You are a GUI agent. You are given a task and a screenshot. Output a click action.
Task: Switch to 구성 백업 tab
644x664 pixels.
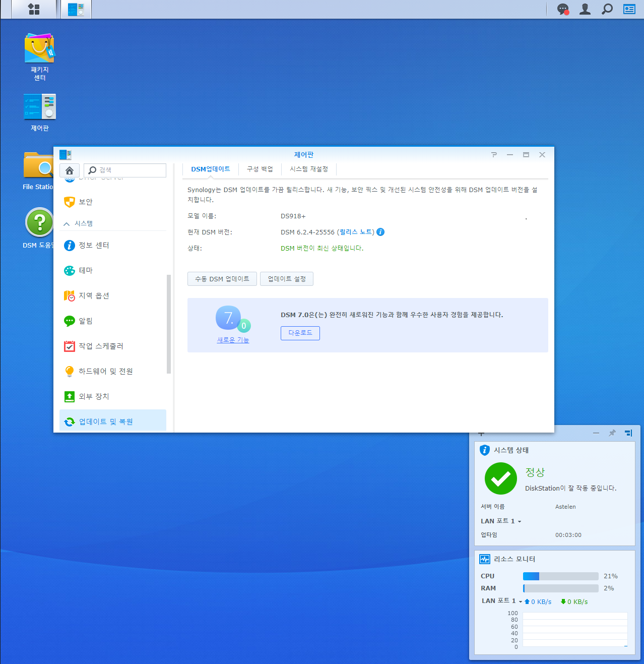pyautogui.click(x=260, y=169)
